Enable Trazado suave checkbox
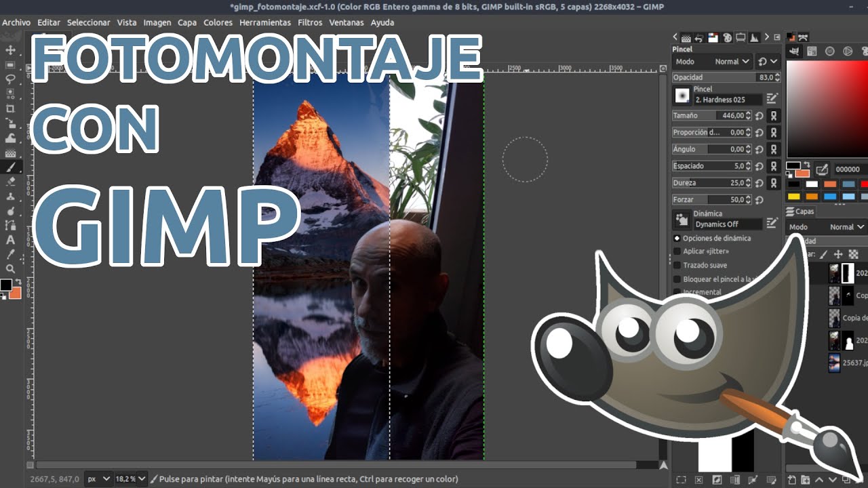Screen dimensions: 868x488 (677, 266)
